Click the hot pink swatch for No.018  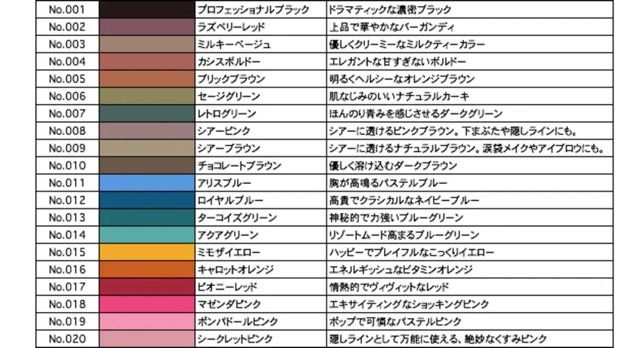point(147,304)
